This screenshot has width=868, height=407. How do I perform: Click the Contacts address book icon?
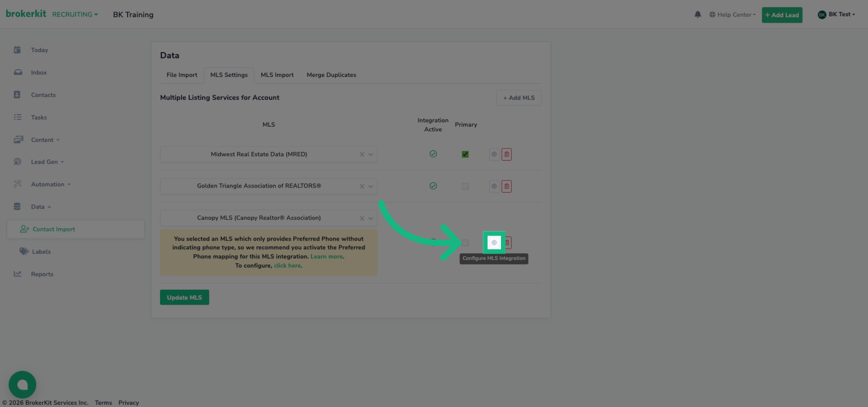17,95
